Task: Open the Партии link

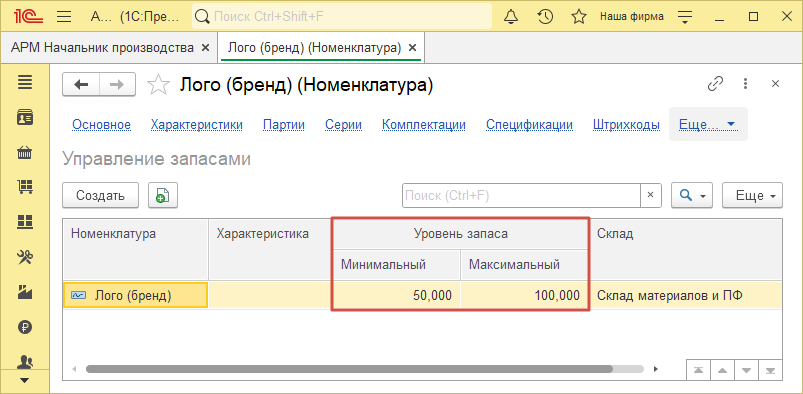Action: click(284, 125)
